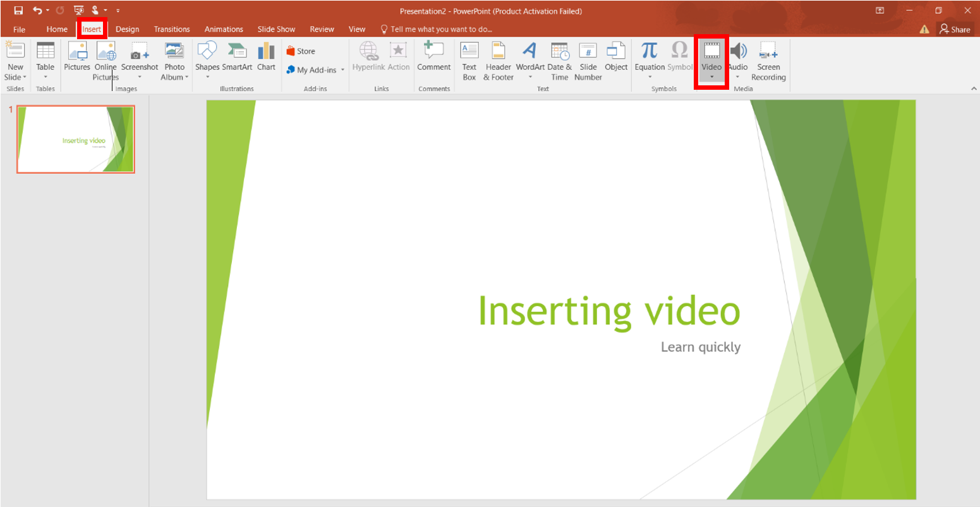Switch to the Home tab

[x=57, y=29]
